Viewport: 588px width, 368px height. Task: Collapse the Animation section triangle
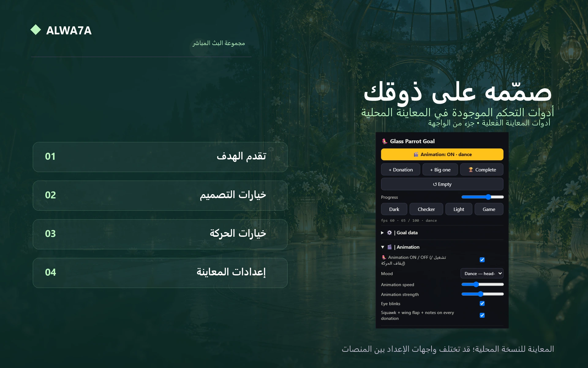(x=383, y=247)
